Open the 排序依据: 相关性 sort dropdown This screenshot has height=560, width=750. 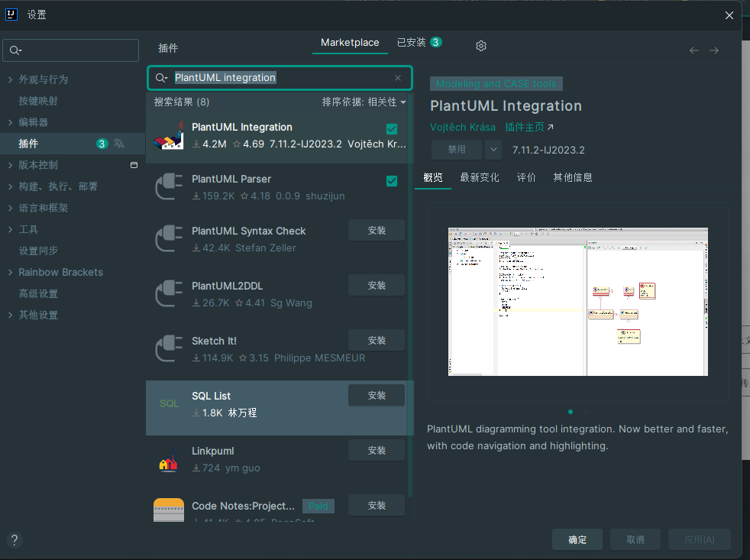(x=364, y=102)
